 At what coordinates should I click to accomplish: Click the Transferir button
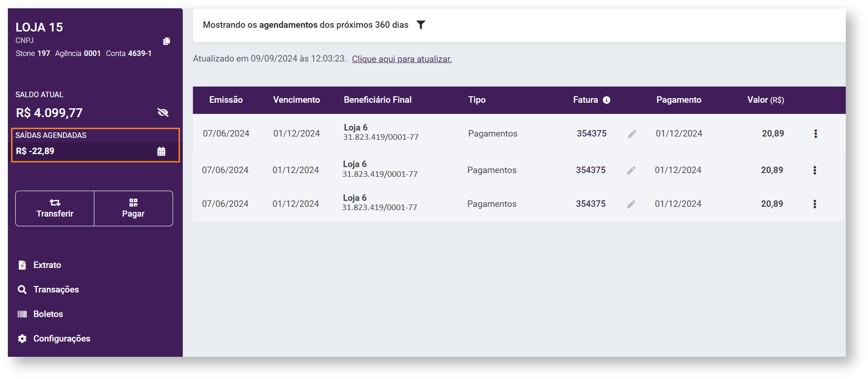(55, 208)
